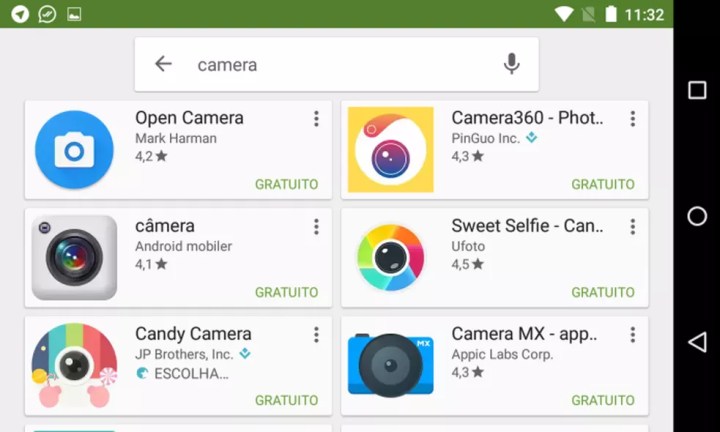Viewport: 720px width, 432px height.
Task: Tap Android recent apps square button
Action: [x=697, y=90]
